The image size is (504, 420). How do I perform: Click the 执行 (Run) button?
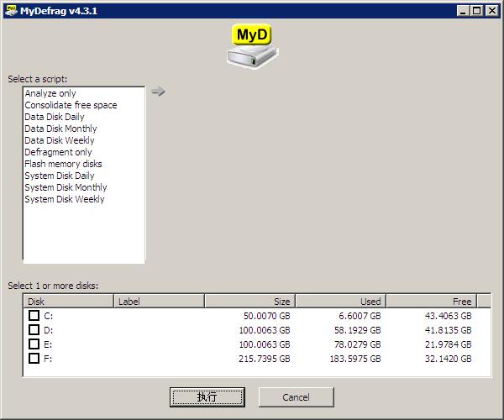click(207, 397)
